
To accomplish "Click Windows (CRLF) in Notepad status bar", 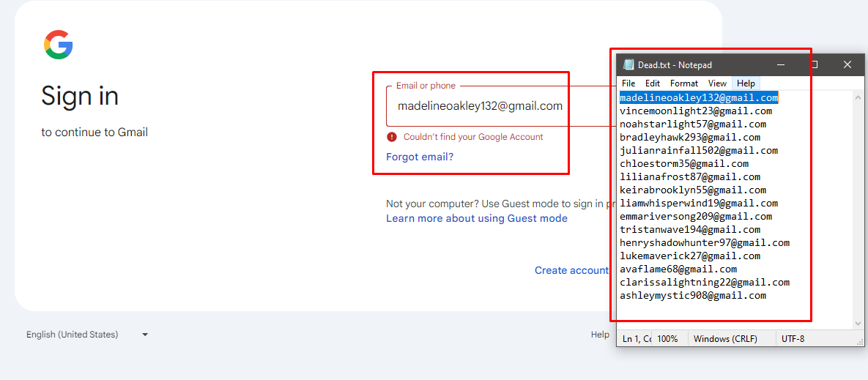I will [x=725, y=338].
